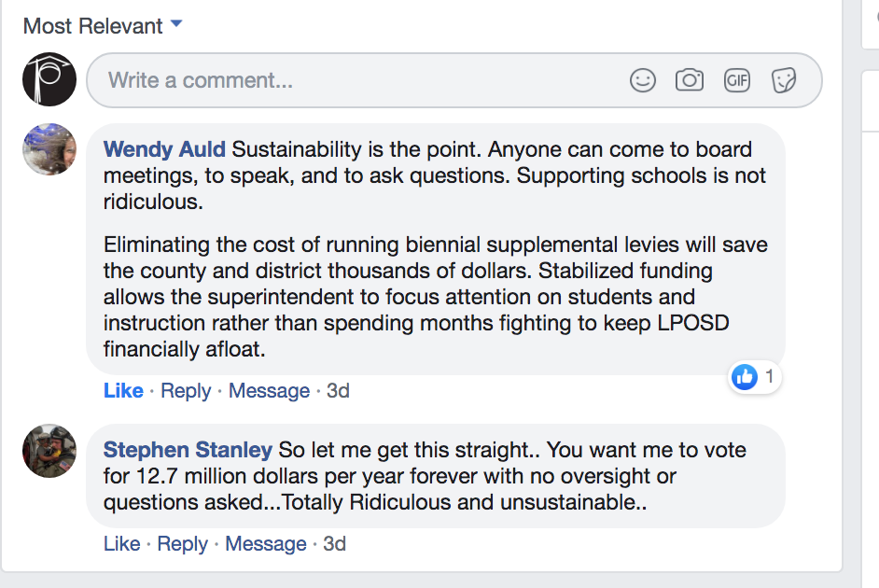
Task: Reply to Wendy Auld's comment
Action: (186, 391)
